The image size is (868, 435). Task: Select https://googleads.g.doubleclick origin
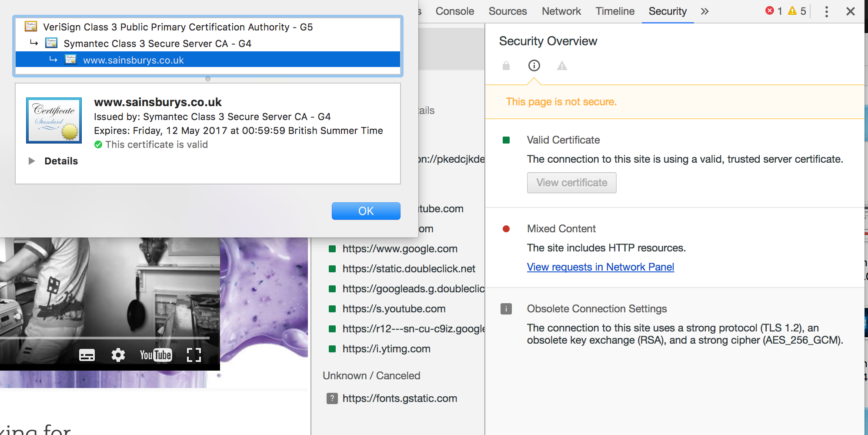[x=413, y=289]
